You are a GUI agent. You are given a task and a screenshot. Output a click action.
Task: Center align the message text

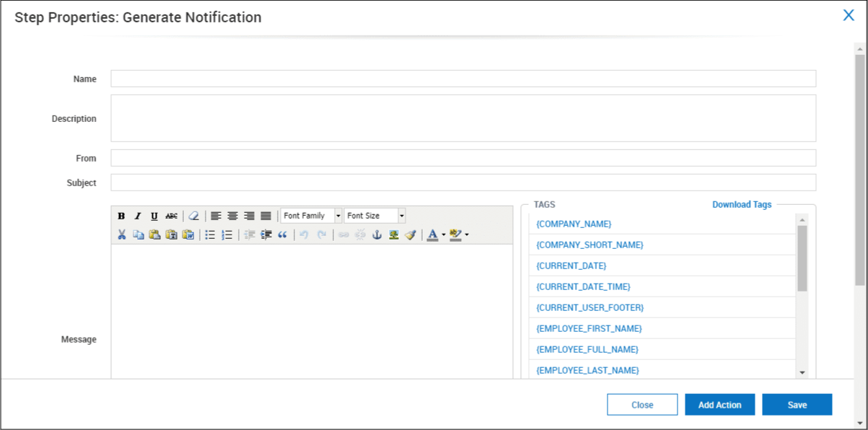click(232, 216)
